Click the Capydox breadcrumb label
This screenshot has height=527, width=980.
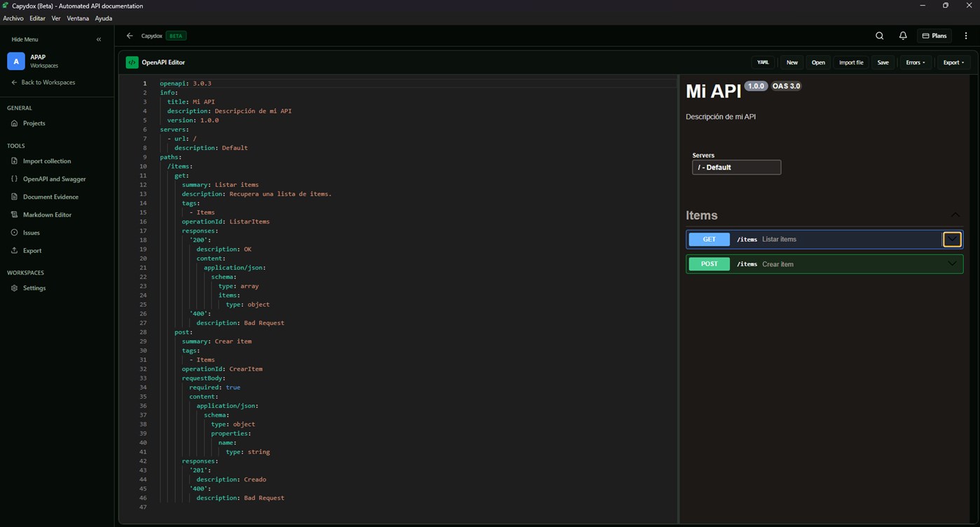152,36
